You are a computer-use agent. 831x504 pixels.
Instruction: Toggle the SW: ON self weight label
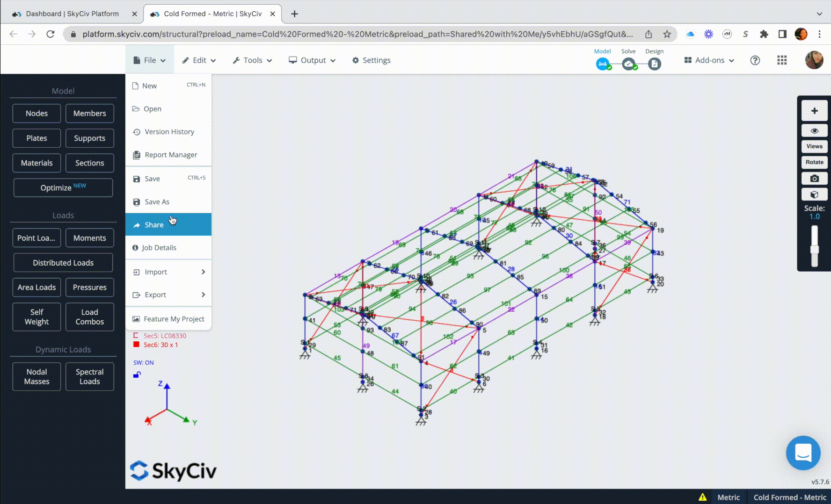pos(143,362)
